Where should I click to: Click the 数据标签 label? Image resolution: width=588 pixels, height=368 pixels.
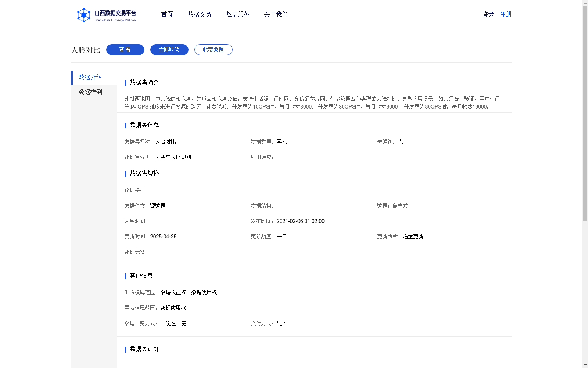pos(136,252)
